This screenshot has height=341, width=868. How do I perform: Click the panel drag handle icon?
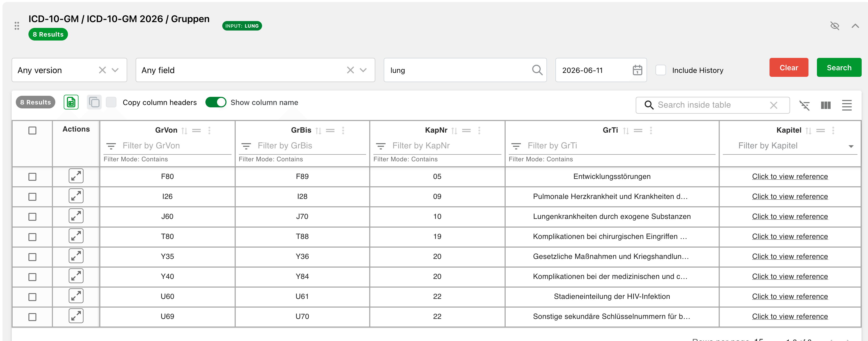pyautogui.click(x=17, y=26)
